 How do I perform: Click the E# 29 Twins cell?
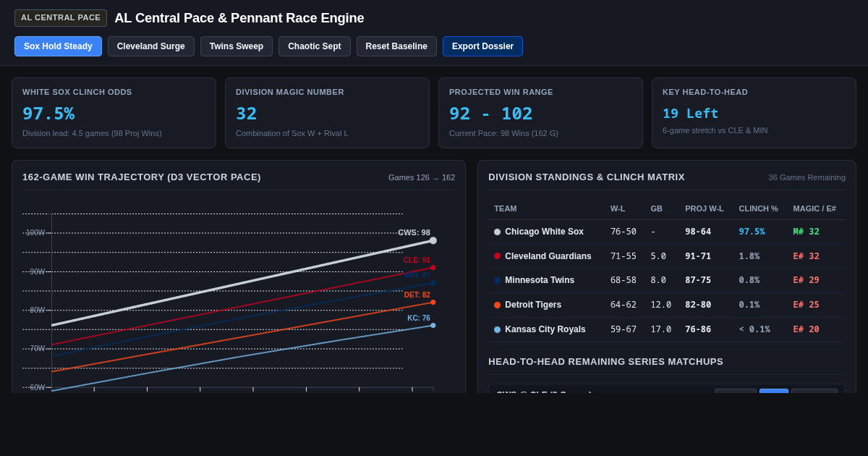tap(806, 281)
